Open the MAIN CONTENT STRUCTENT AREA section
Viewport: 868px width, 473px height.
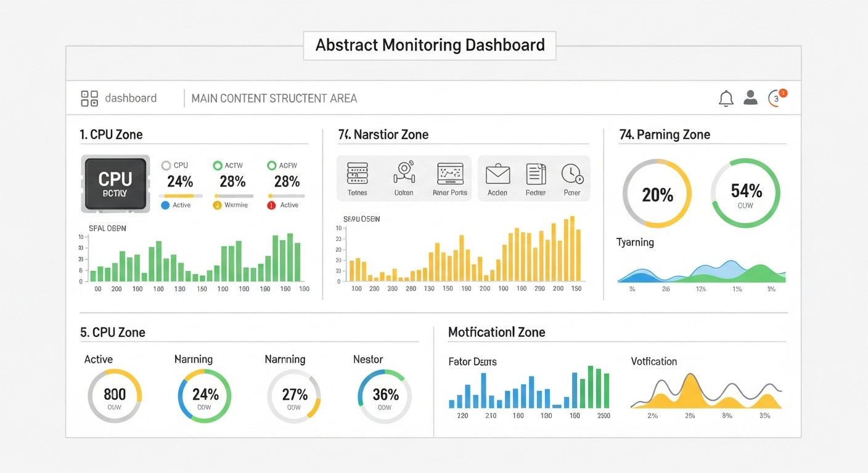tap(274, 97)
